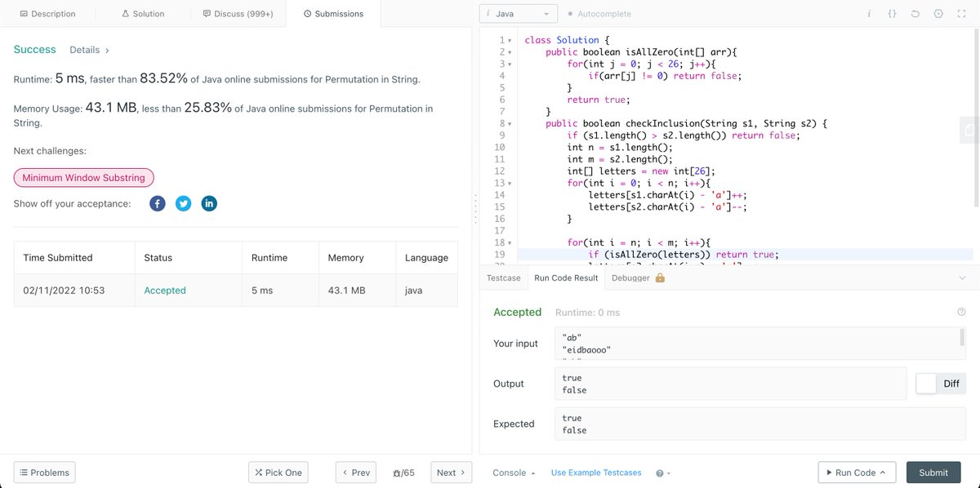Share acceptance on Twitter
980x488 pixels.
184,203
